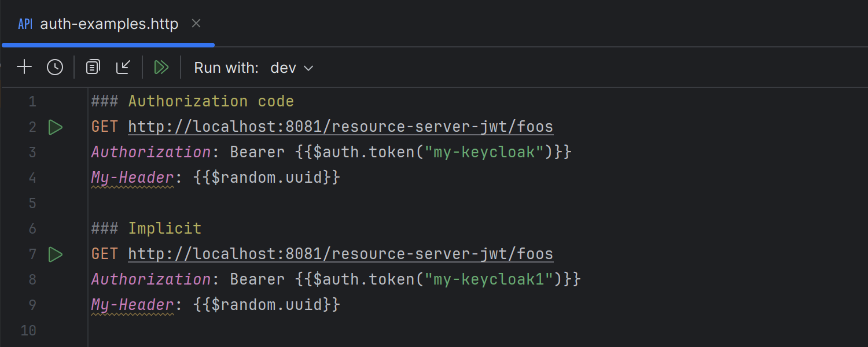This screenshot has height=347, width=868.
Task: Click the Bearer keyword on line 3
Action: point(258,152)
